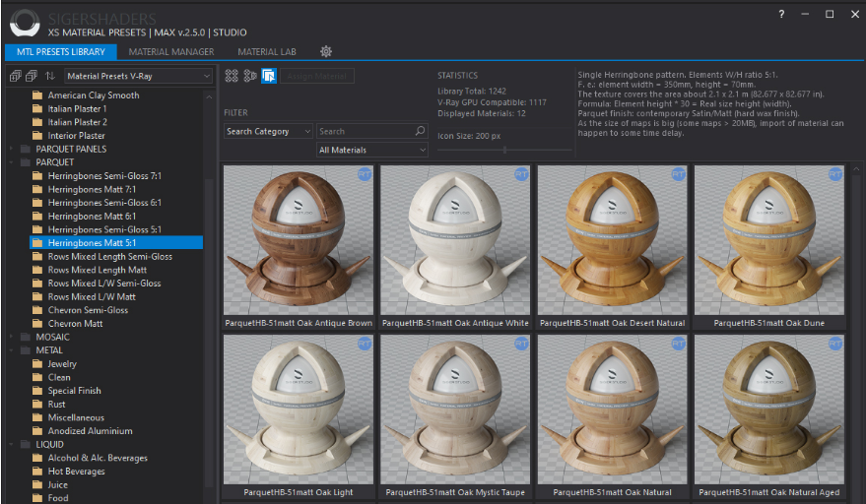Viewport: 866px width, 504px height.
Task: Open the Search Category dropdown
Action: tap(269, 131)
